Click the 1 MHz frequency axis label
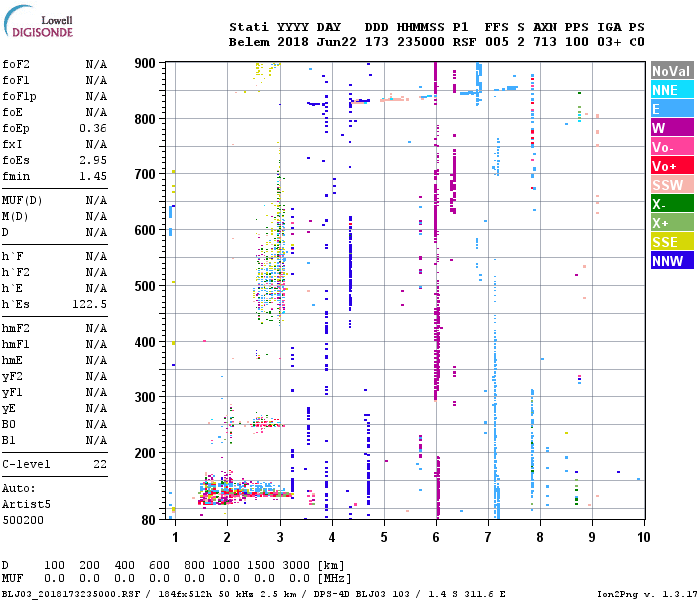700x600 pixels. (175, 537)
